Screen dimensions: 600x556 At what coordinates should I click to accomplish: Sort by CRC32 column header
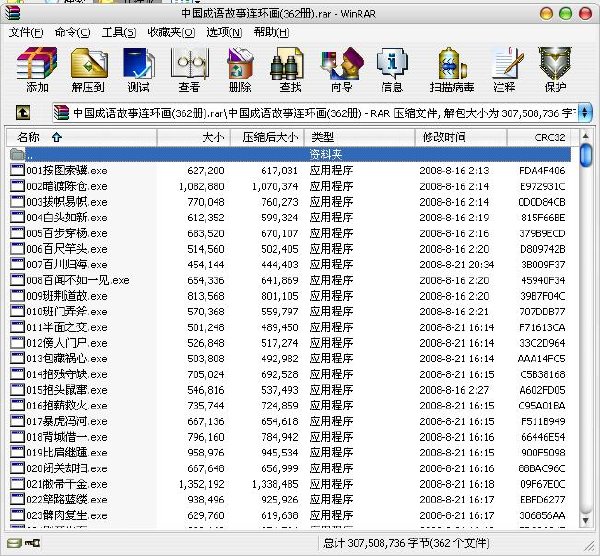[538, 137]
